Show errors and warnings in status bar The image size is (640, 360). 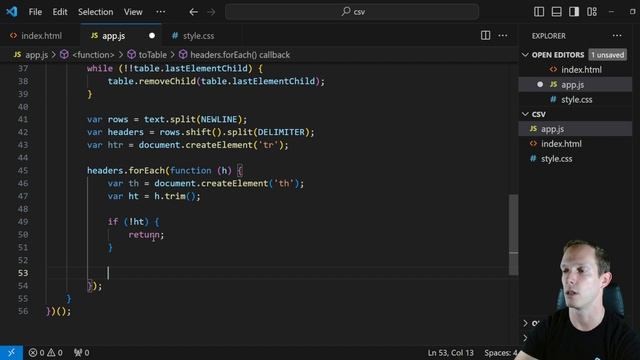coord(45,353)
